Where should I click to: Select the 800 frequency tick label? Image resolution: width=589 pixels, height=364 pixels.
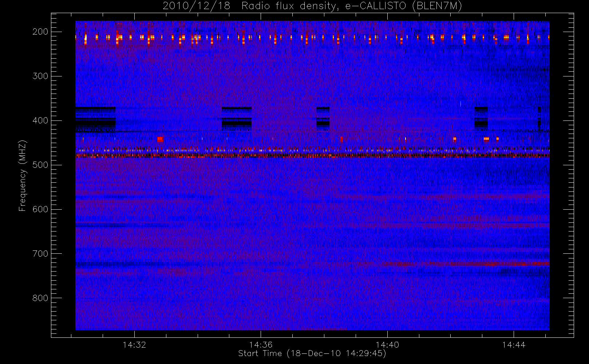40,298
